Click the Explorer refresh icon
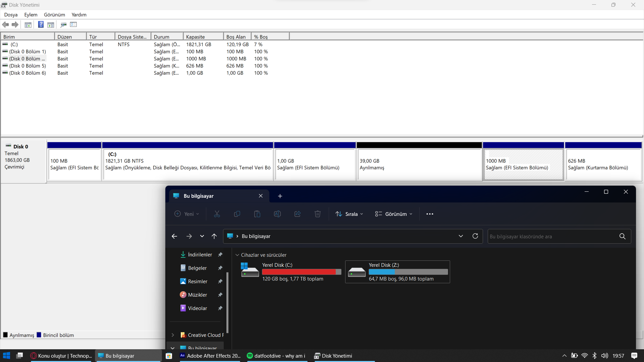This screenshot has height=362, width=644. (x=475, y=236)
